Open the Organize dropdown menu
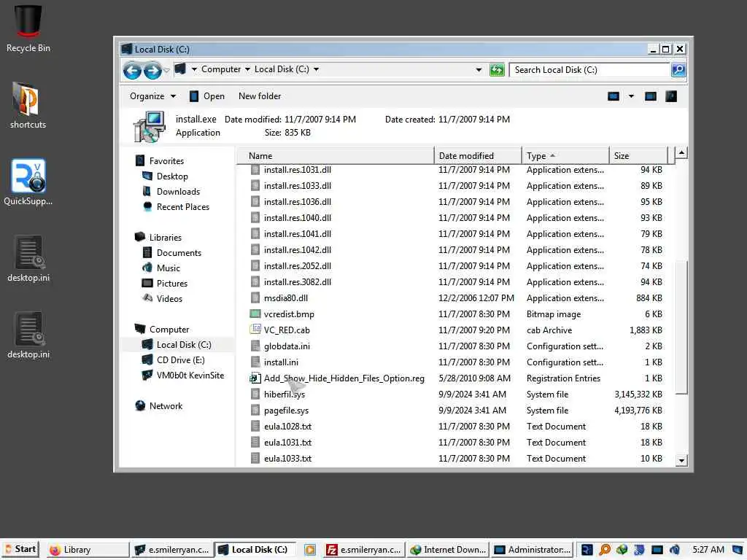747x560 pixels. pyautogui.click(x=152, y=97)
